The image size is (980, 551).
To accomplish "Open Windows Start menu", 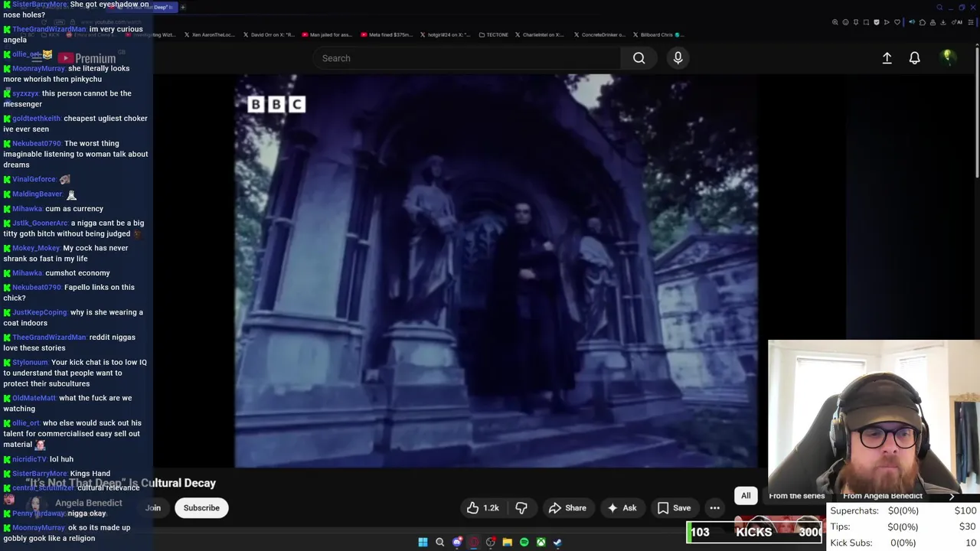I will 423,542.
